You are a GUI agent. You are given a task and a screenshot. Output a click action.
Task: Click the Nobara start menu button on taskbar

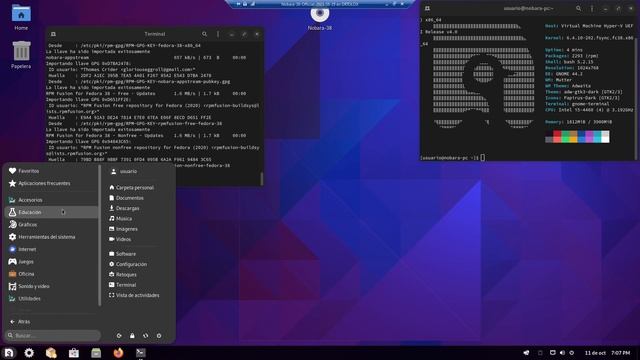coord(9,353)
